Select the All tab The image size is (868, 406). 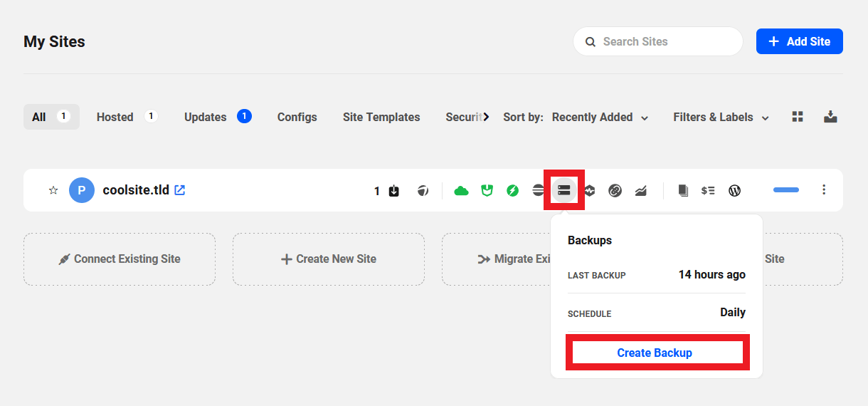51,117
